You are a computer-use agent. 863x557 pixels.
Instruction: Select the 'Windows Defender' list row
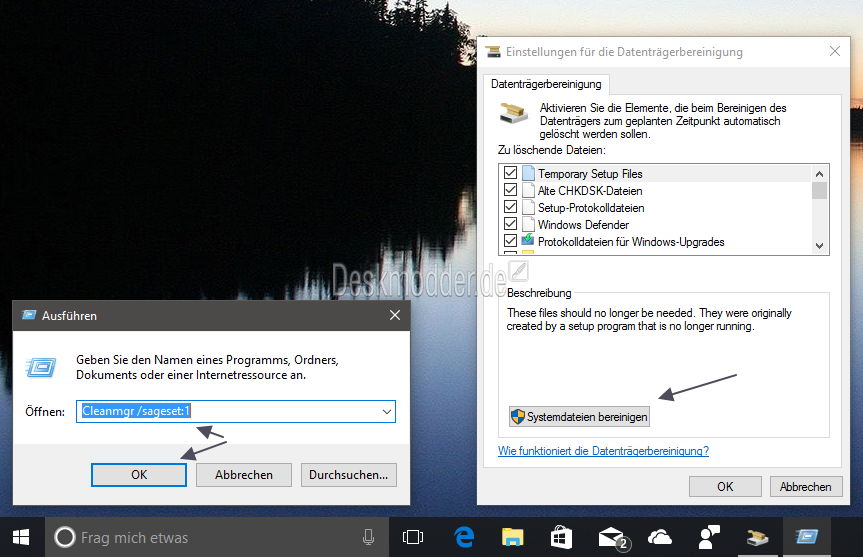point(655,225)
